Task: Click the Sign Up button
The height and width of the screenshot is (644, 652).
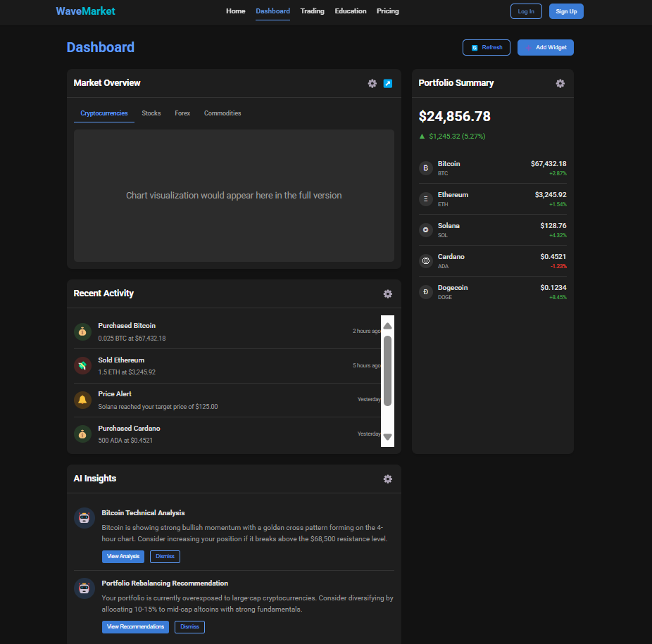Action: 566,11
